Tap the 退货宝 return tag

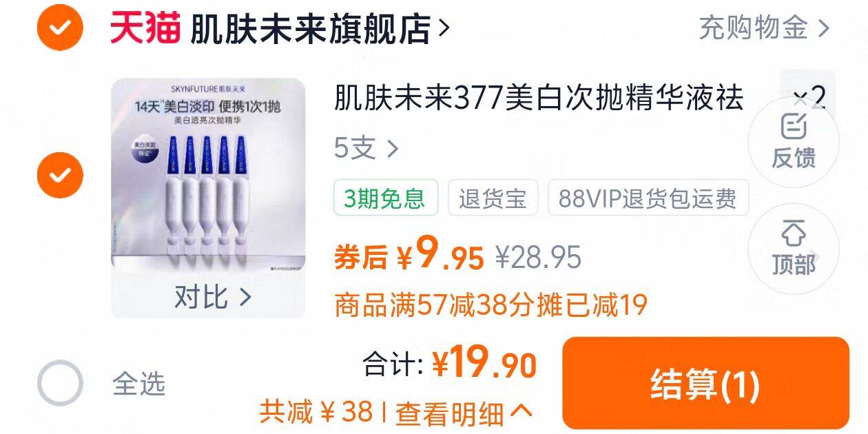pos(492,198)
